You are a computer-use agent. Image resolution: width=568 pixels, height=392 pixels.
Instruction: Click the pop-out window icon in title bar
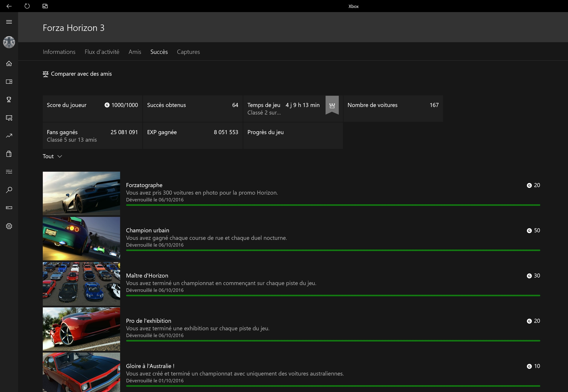point(45,6)
